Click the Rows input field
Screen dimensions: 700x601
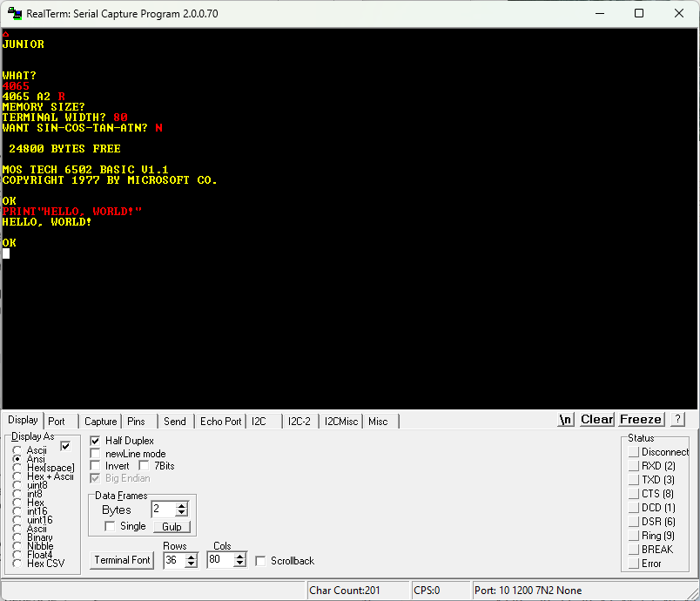(x=174, y=560)
